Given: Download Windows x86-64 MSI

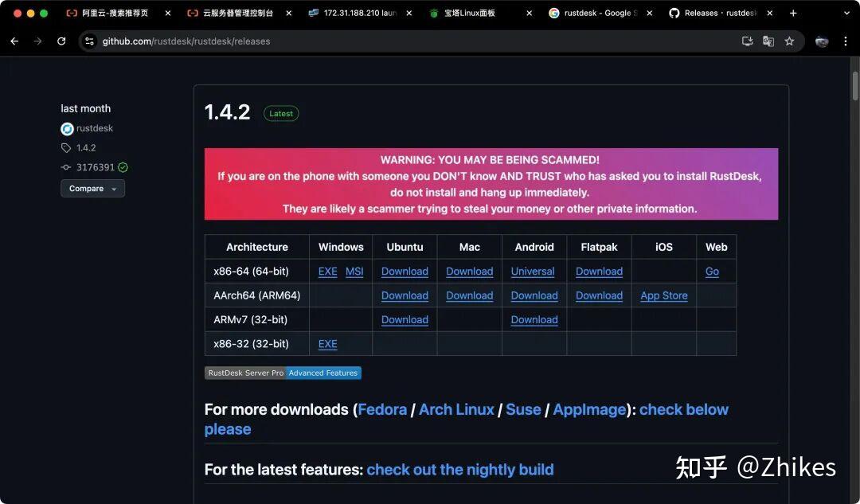Looking at the screenshot, I should pyautogui.click(x=354, y=272).
